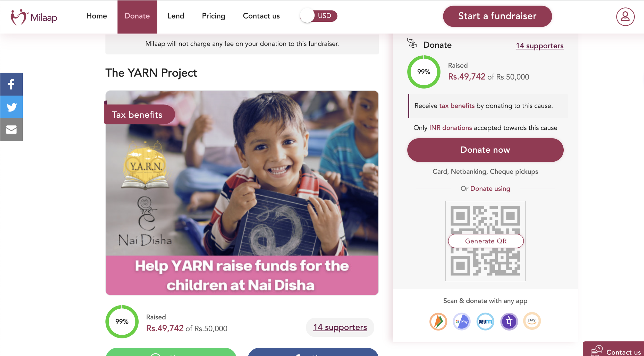Open the Lend menu item

coord(176,16)
